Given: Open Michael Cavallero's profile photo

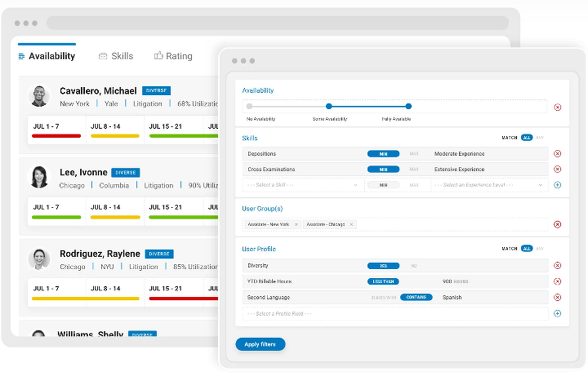Looking at the screenshot, I should (39, 96).
